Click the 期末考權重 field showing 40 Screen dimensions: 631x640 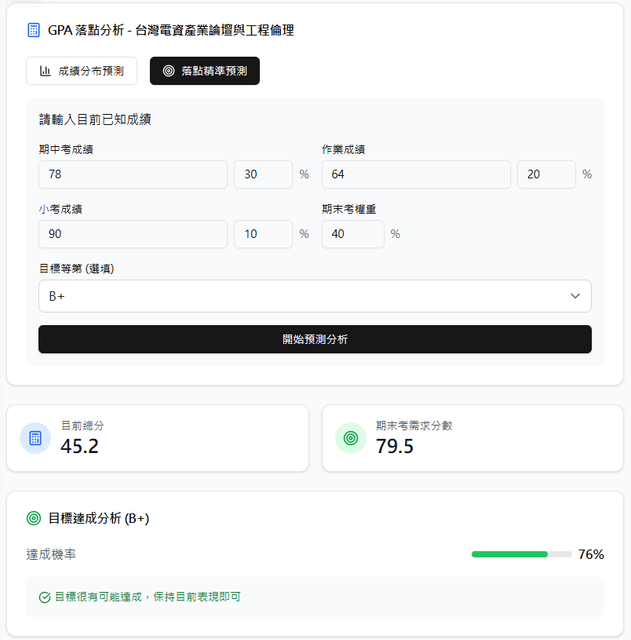(352, 234)
